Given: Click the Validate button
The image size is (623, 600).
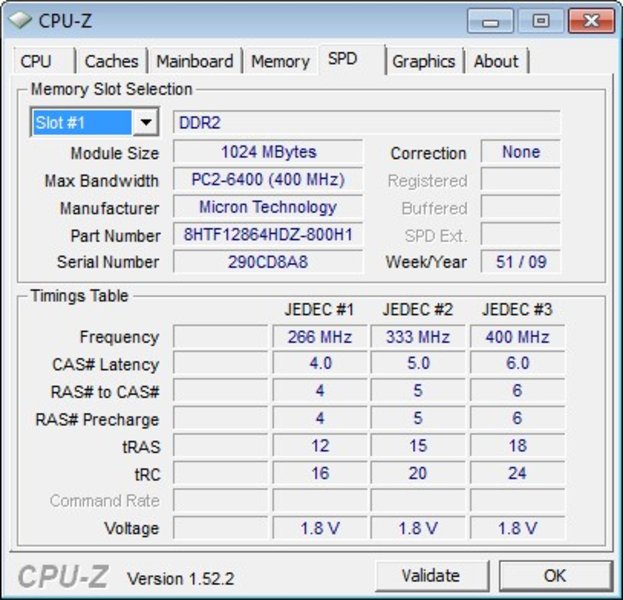Looking at the screenshot, I should coord(431,575).
